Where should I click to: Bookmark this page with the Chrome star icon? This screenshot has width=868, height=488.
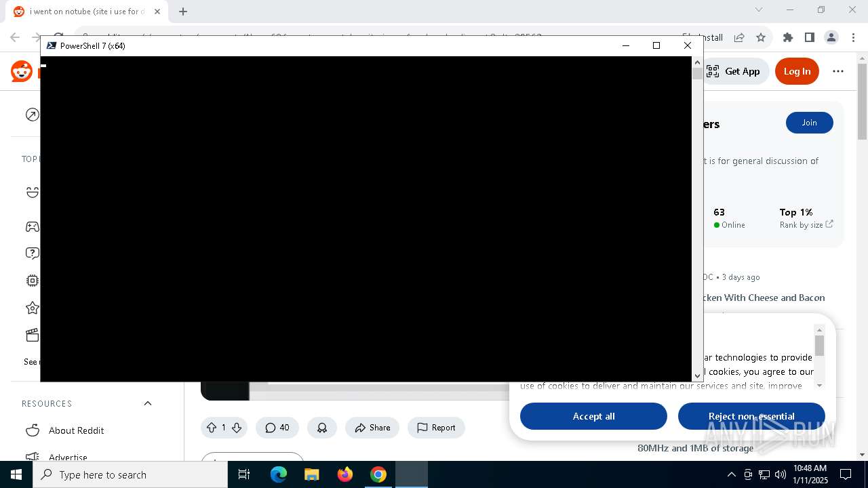tap(761, 37)
